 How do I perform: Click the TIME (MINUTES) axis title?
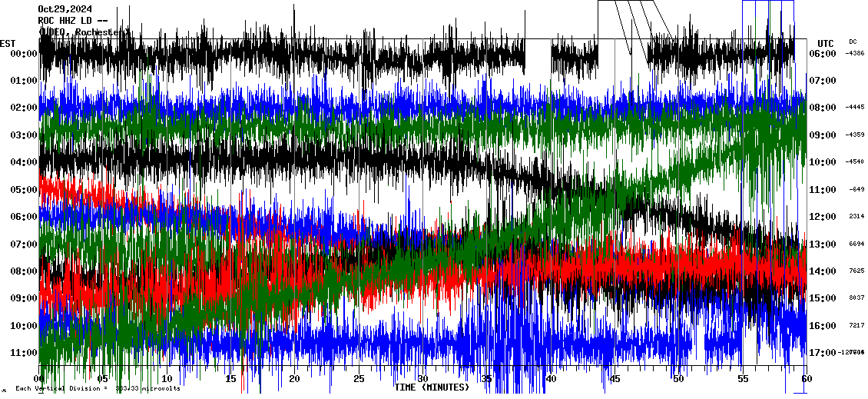point(431,387)
